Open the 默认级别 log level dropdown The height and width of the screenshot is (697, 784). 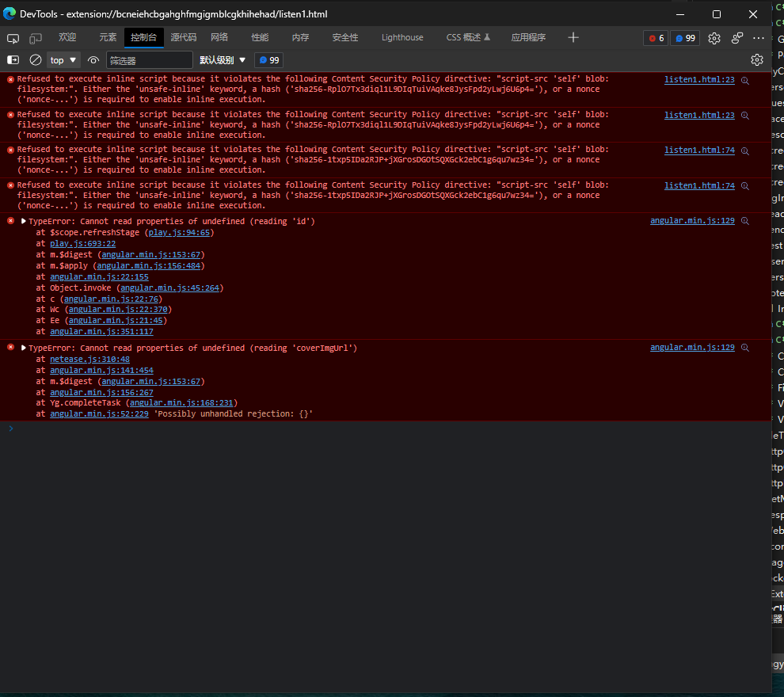(223, 59)
